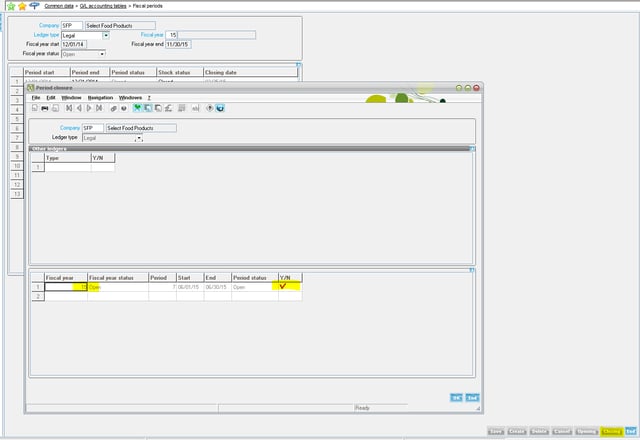This screenshot has width=640, height=440.
Task: Open Ledger type dropdown in Period closure dialog
Action: tap(139, 138)
